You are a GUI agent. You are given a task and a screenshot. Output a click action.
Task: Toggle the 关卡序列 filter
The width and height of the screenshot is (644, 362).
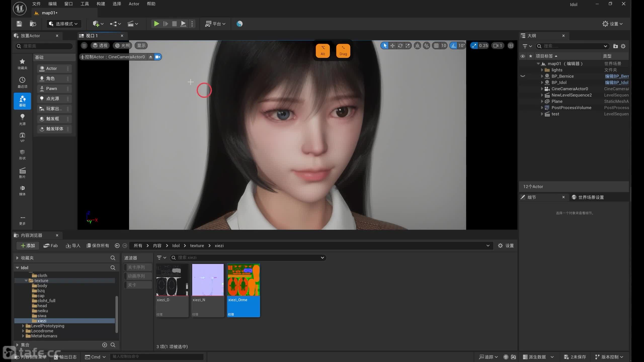point(138,267)
